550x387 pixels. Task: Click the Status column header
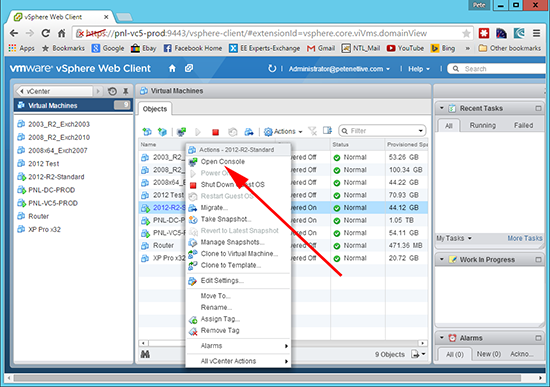pyautogui.click(x=358, y=145)
